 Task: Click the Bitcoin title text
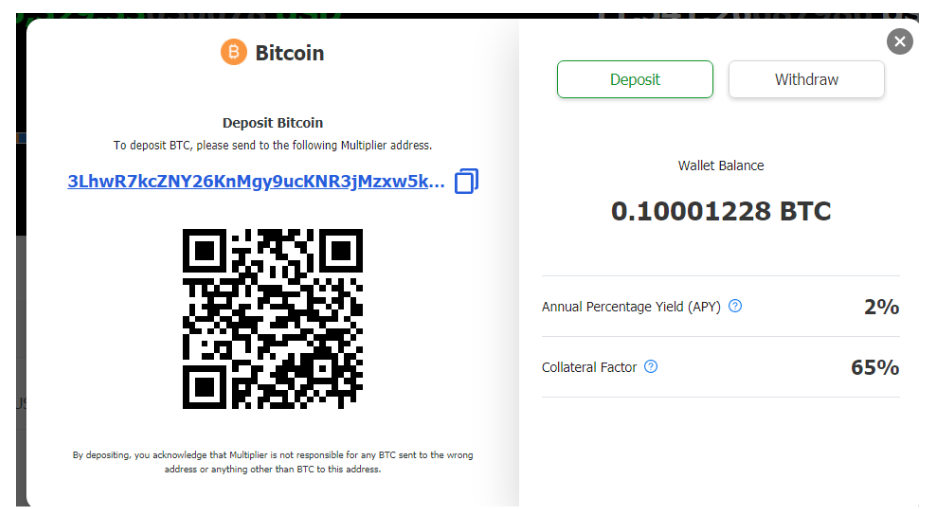(290, 53)
